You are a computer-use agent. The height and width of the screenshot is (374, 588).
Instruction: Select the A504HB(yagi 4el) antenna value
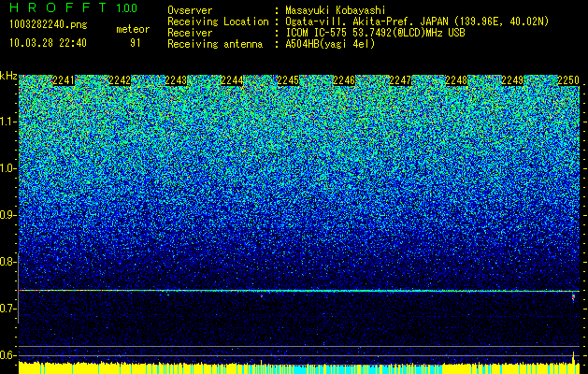pyautogui.click(x=330, y=44)
